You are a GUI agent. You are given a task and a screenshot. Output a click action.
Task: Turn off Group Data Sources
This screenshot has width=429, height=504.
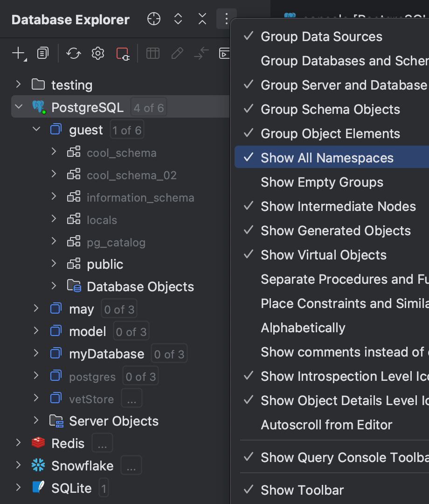pos(322,36)
